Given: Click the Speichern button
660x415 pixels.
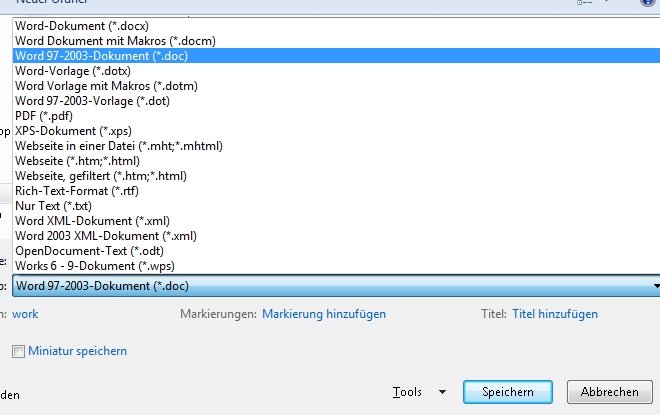Looking at the screenshot, I should [x=508, y=392].
